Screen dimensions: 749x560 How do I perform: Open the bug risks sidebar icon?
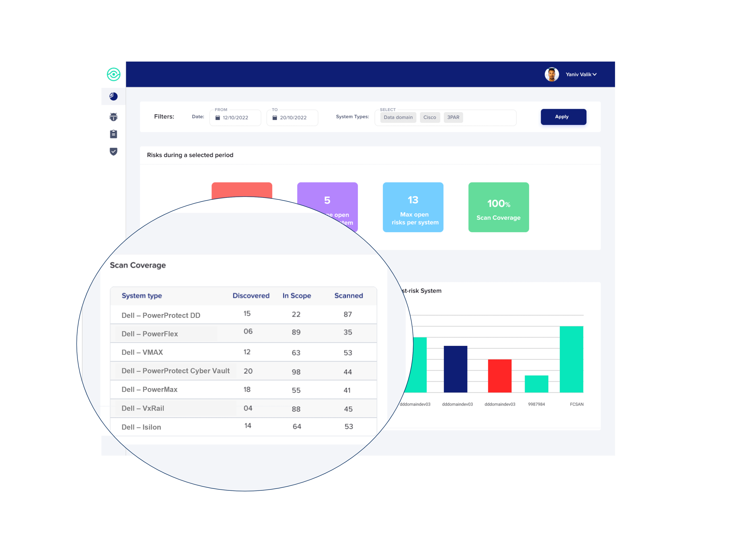tap(114, 117)
